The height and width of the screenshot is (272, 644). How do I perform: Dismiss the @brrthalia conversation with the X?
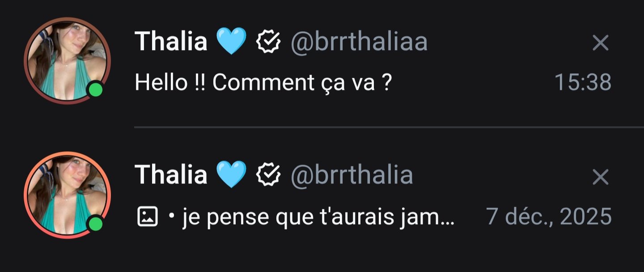pos(600,177)
